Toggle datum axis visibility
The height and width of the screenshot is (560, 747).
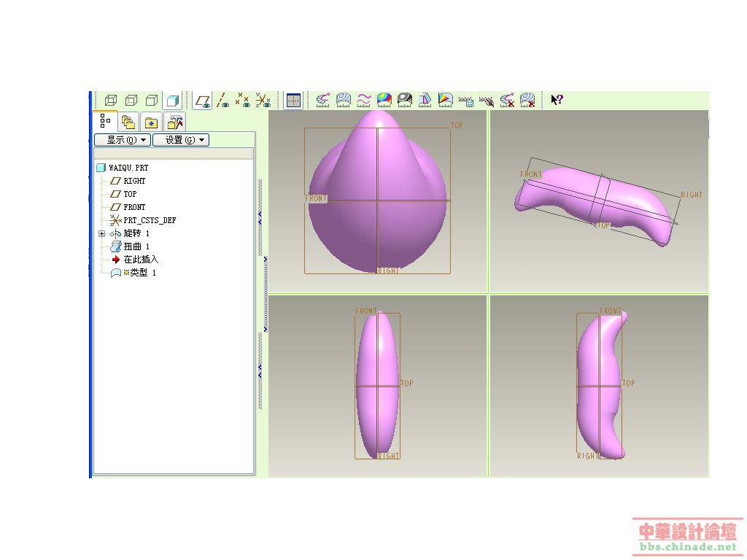tap(222, 100)
